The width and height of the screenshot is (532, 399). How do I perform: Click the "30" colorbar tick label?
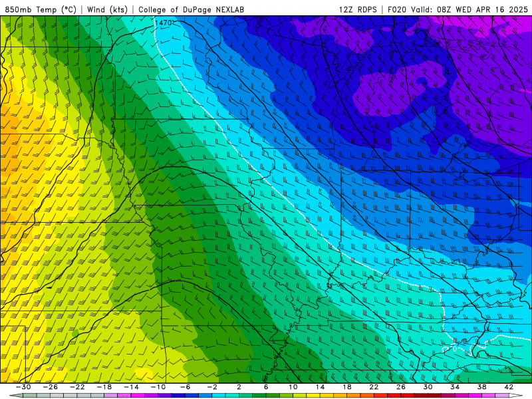428,387
